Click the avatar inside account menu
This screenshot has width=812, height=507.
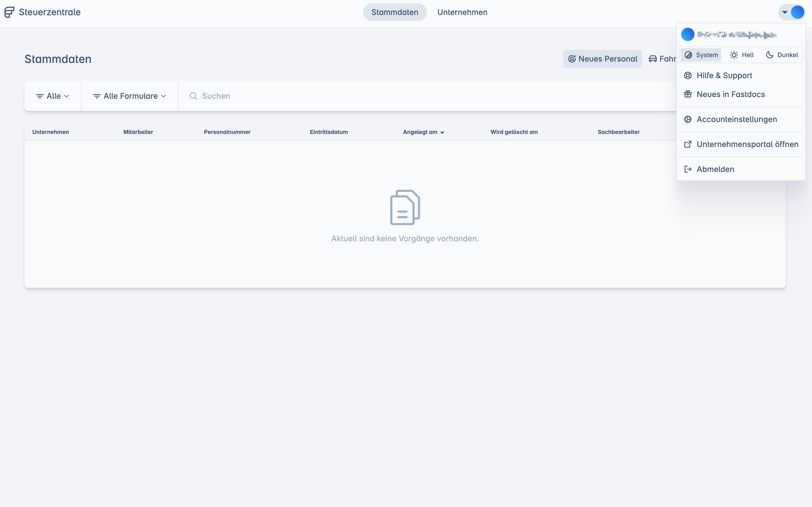coord(687,34)
